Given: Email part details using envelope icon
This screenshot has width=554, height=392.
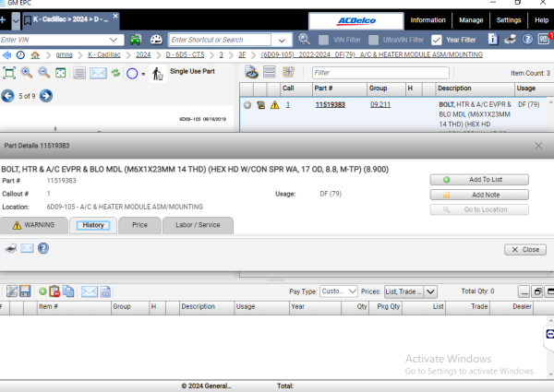Looking at the screenshot, I should pos(27,248).
